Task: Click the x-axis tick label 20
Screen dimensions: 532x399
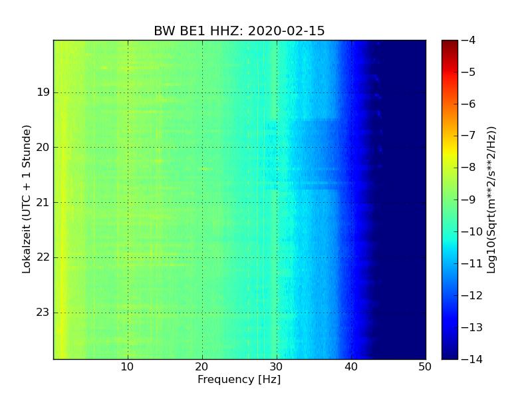Action: click(201, 367)
